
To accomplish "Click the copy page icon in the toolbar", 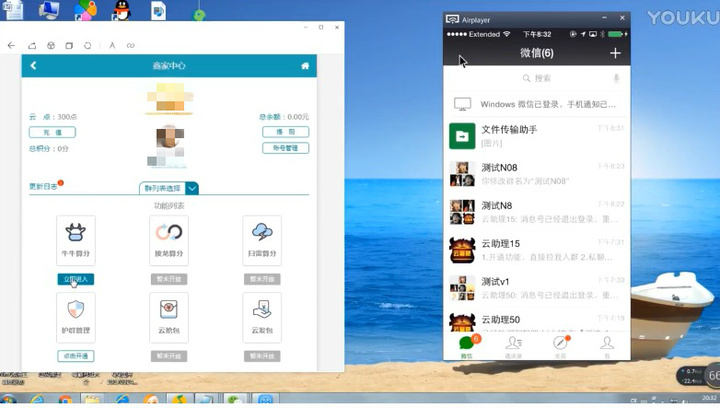I will 69,45.
